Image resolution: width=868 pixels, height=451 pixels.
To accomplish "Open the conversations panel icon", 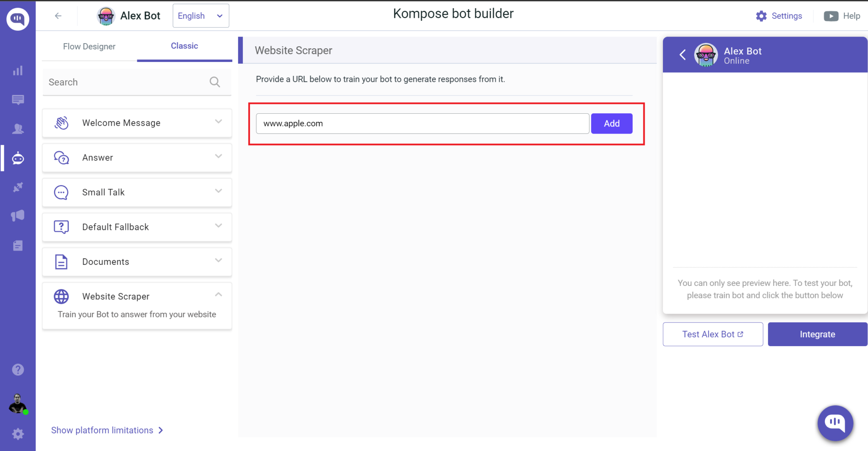I will (x=17, y=100).
